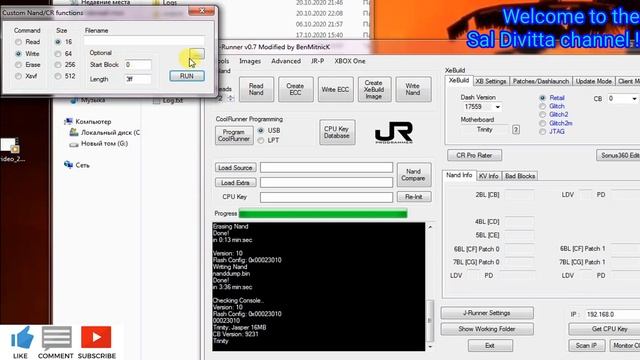Click Show Working Folder button
The image size is (640, 360).
tap(487, 329)
